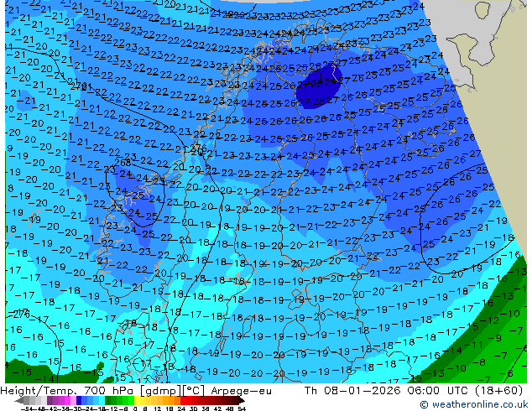Image resolution: width=532 pixels, height=411 pixels.
Task: Select the bright red legend swatch at 24
Action: pyautogui.click(x=183, y=401)
